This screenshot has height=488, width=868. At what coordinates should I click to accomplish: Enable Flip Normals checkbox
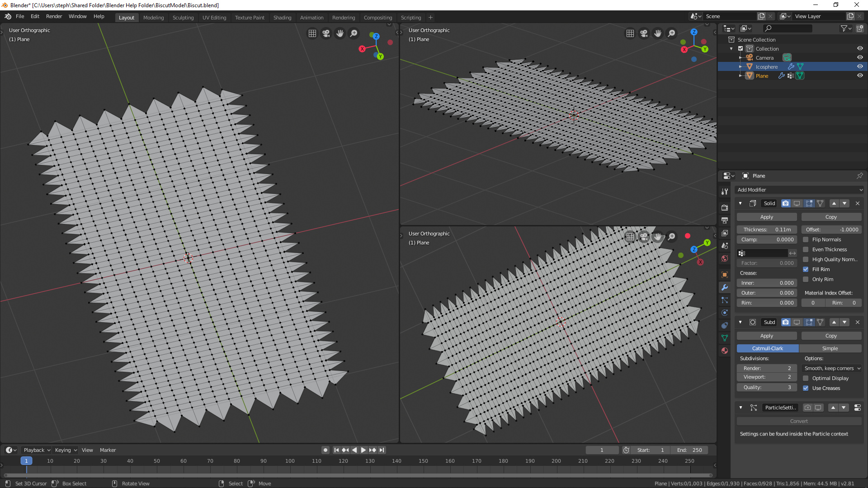[806, 239]
